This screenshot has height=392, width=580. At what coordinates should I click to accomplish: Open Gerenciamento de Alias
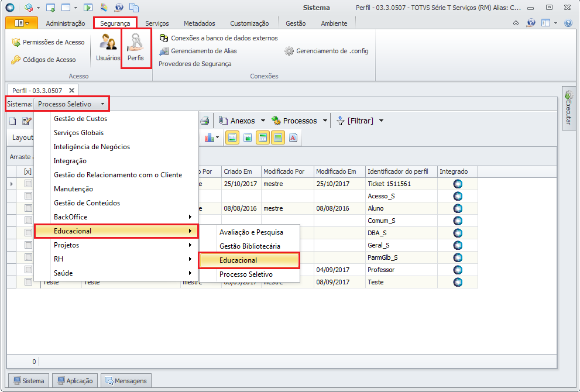(198, 51)
